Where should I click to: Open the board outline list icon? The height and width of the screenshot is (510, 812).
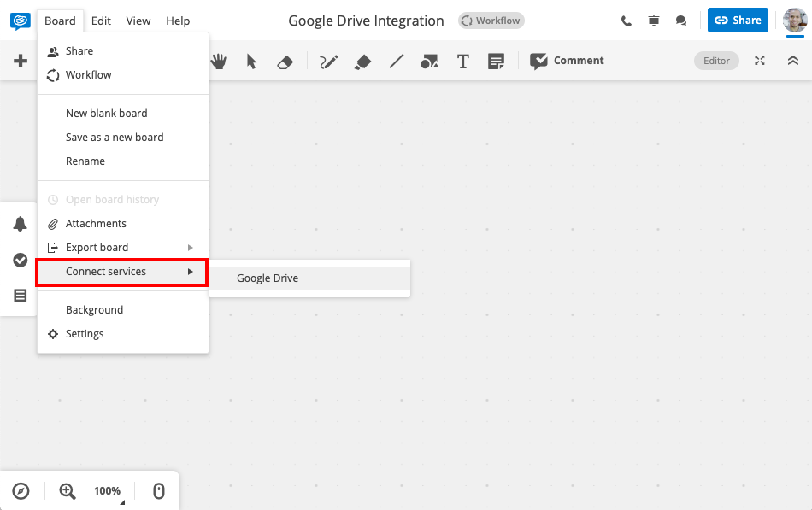(x=21, y=296)
